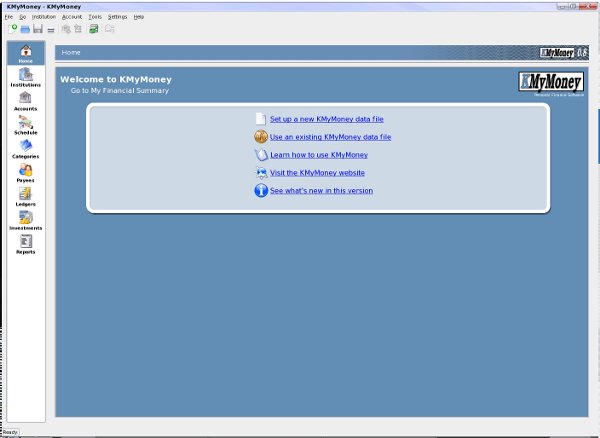This screenshot has width=600, height=438.
Task: Follow Use an existing KMyMoney data file
Action: point(330,137)
